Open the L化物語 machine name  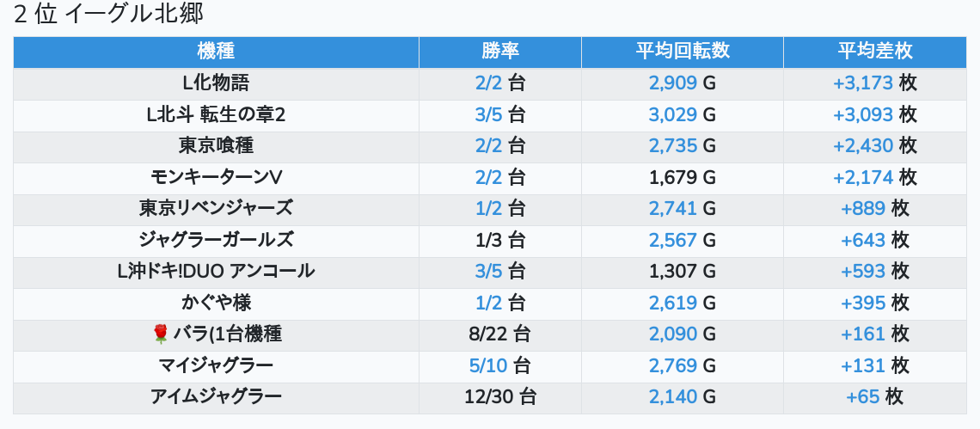pyautogui.click(x=216, y=83)
